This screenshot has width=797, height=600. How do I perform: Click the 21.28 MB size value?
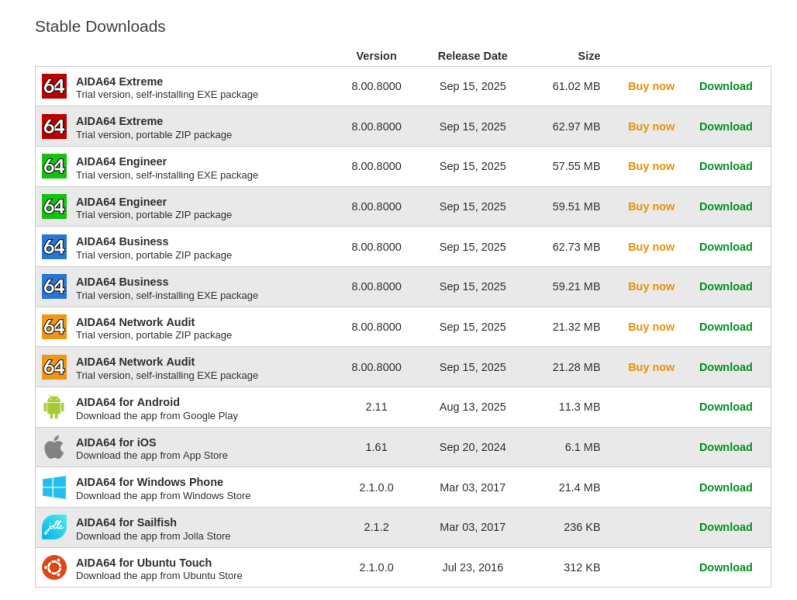point(576,367)
